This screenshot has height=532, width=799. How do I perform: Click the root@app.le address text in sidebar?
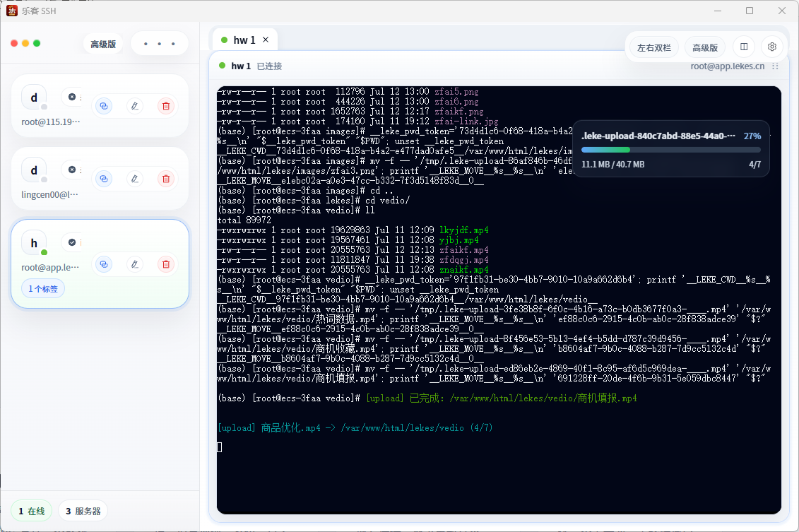[x=50, y=268]
